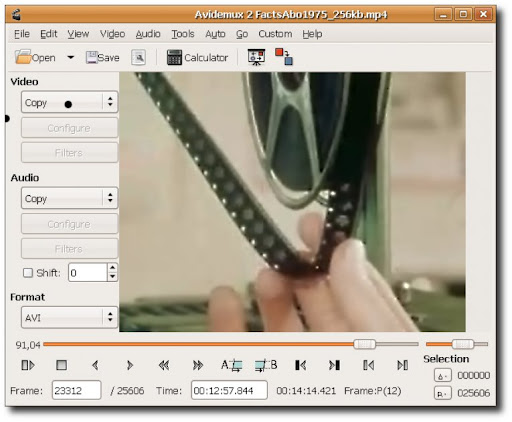Click the video position slider handle
Image resolution: width=512 pixels, height=422 pixels.
coord(364,344)
